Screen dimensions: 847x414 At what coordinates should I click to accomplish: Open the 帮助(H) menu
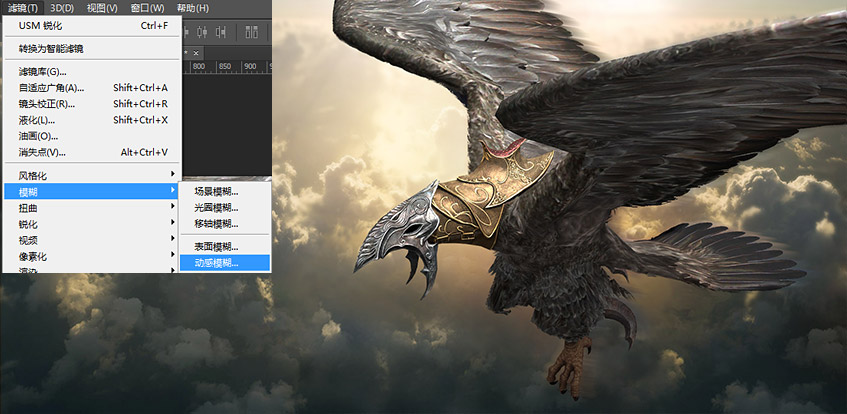(x=193, y=8)
